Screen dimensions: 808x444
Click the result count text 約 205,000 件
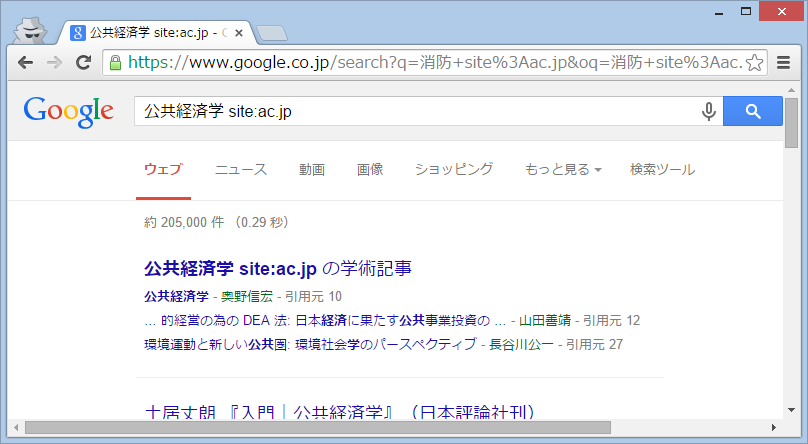pyautogui.click(x=184, y=222)
